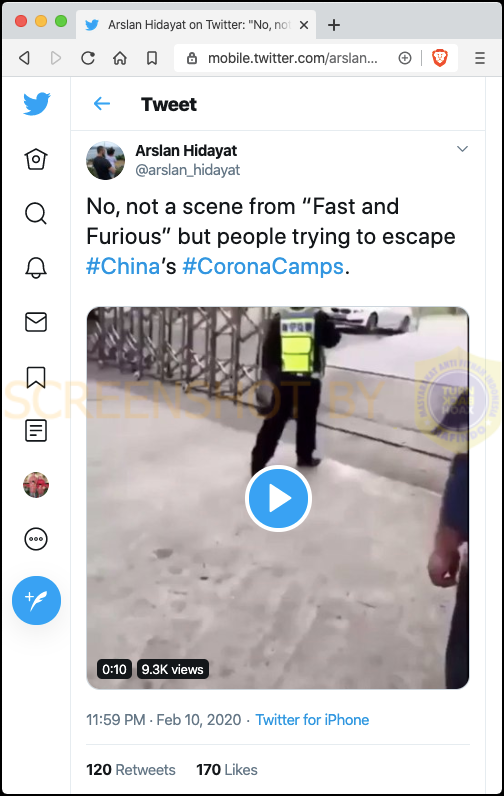Open the Home icon in Twitter sidebar

(x=36, y=159)
